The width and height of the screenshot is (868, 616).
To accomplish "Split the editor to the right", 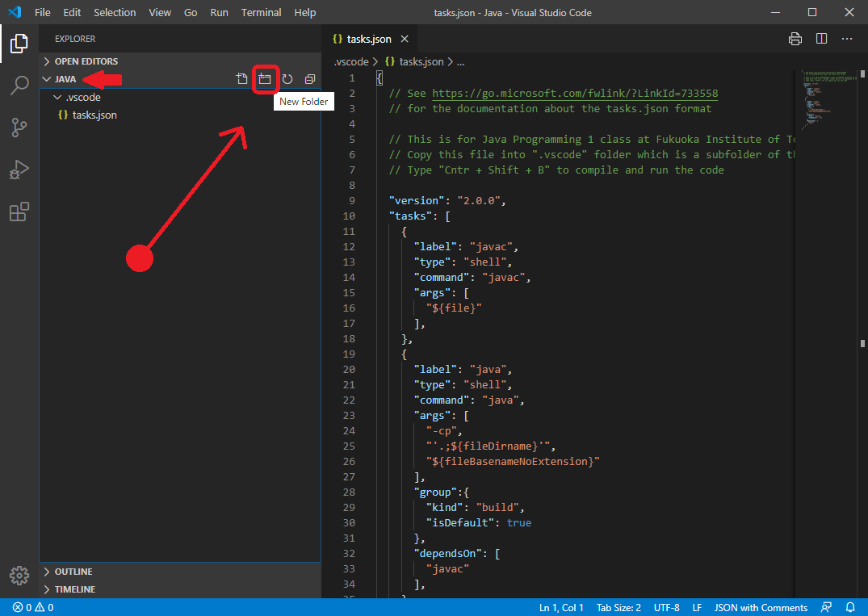I will pyautogui.click(x=821, y=39).
